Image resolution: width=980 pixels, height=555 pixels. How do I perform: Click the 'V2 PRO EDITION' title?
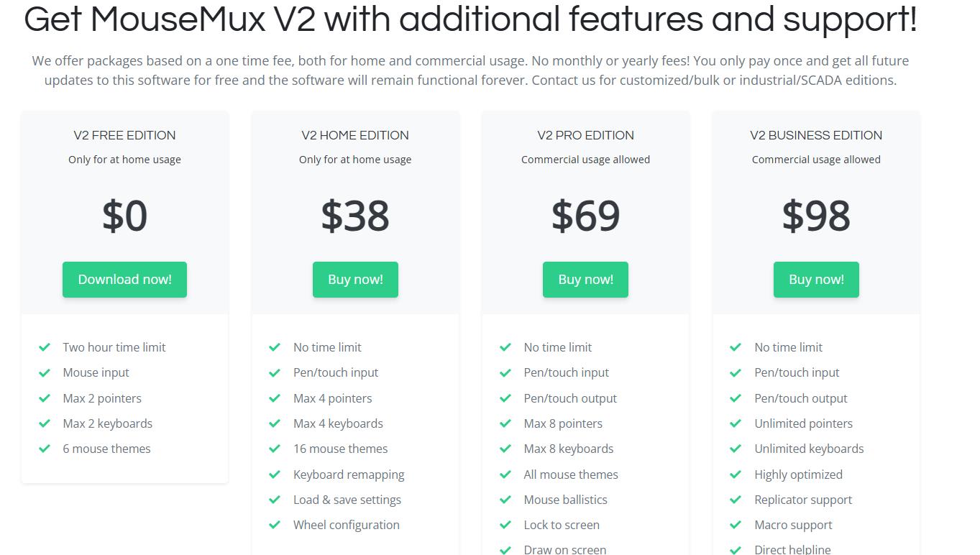click(x=585, y=135)
